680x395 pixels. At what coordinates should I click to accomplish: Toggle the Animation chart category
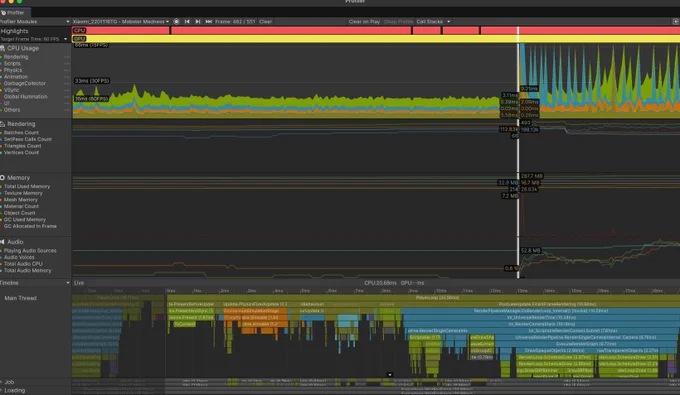(16, 77)
